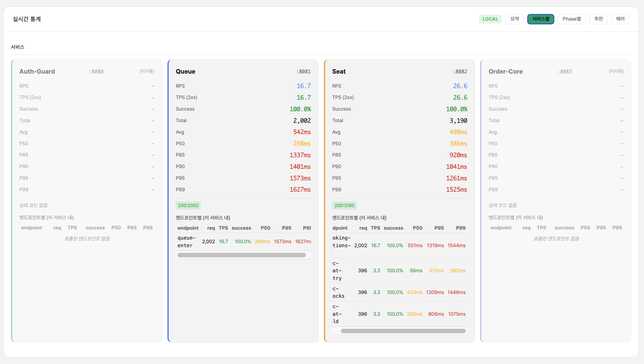The image size is (644, 364).
Task: Click the Queue service card title
Action: [x=185, y=71]
